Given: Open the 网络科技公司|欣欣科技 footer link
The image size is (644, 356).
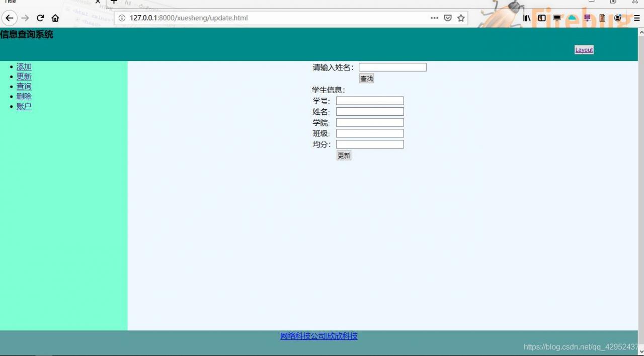Looking at the screenshot, I should pyautogui.click(x=319, y=336).
